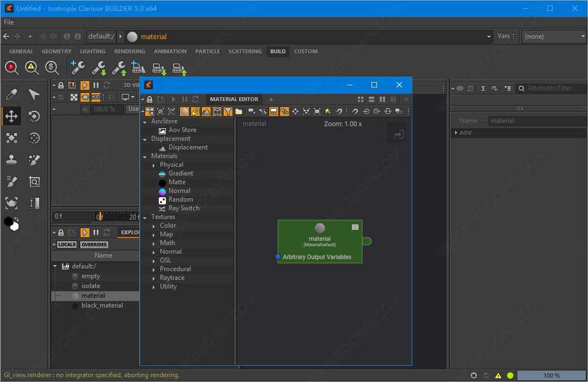This screenshot has width=588, height=382.
Task: Expand the Physical materials group
Action: 154,165
